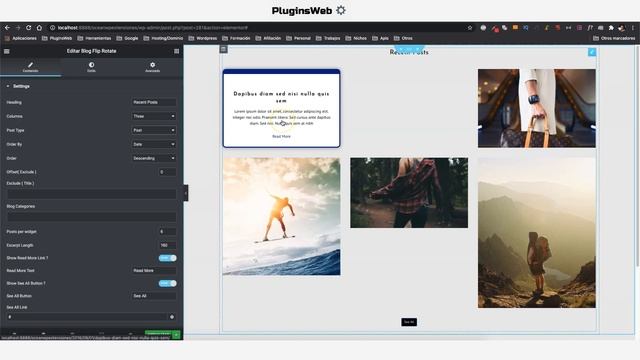This screenshot has width=640, height=360.
Task: Open the Order By dropdown
Action: [154, 144]
